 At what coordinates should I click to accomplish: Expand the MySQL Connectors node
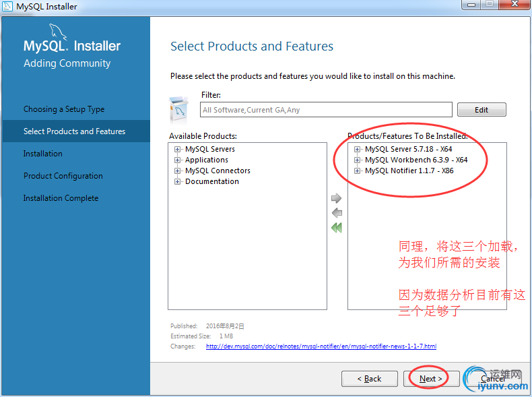tap(177, 171)
